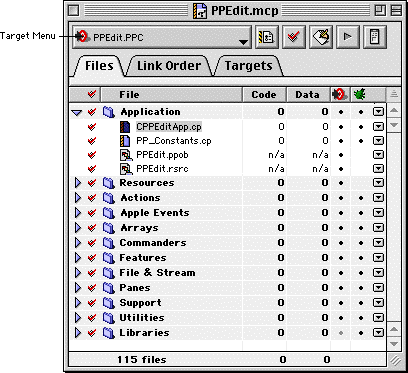This screenshot has height=373, width=408.
Task: Sort by the Code column header
Action: [x=264, y=95]
